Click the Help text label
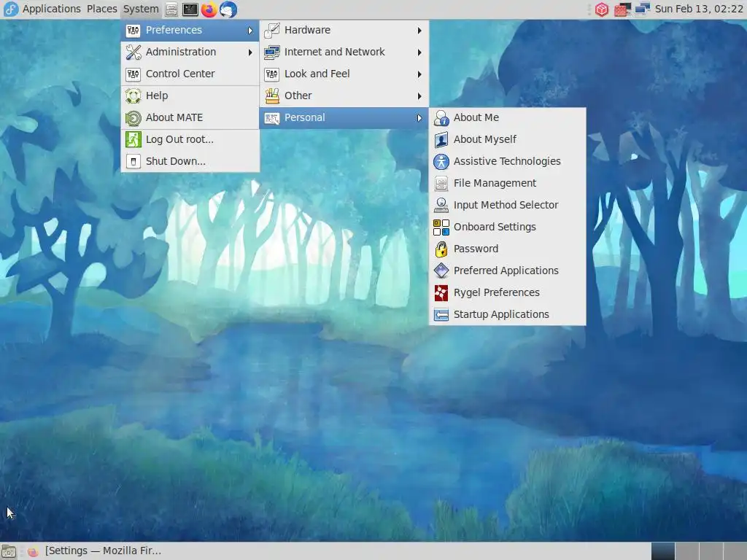747x560 pixels. [157, 96]
